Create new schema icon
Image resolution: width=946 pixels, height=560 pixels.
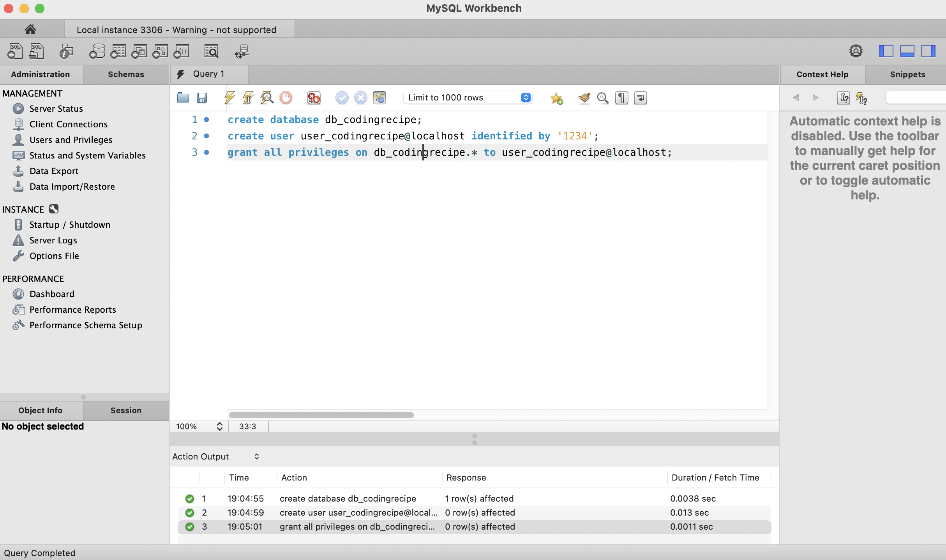tap(97, 51)
